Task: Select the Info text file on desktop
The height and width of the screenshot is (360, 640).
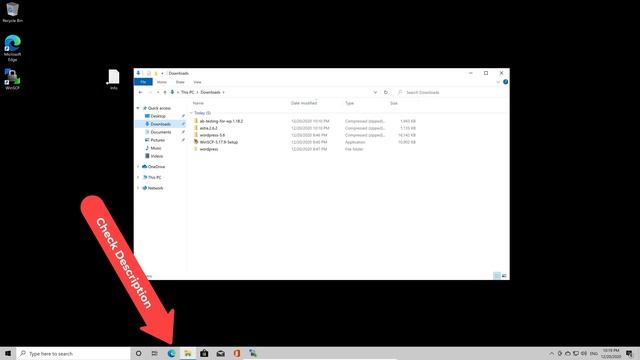Action: pyautogui.click(x=113, y=79)
